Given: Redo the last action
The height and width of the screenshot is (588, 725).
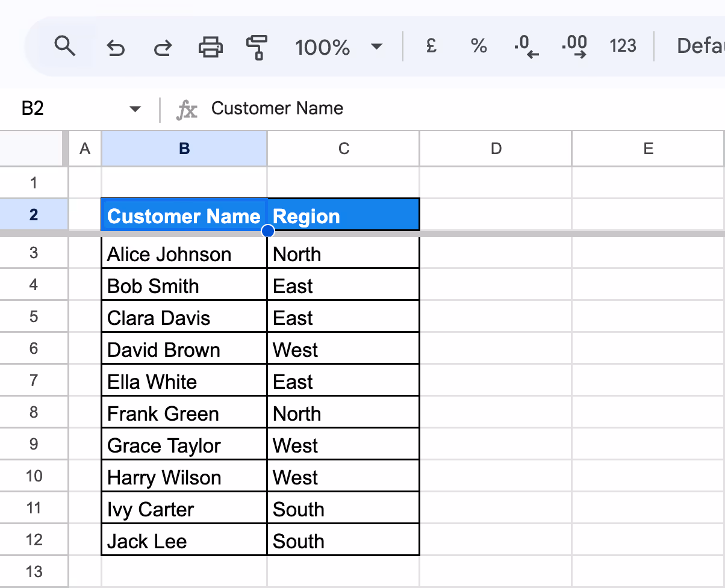Looking at the screenshot, I should click(162, 46).
